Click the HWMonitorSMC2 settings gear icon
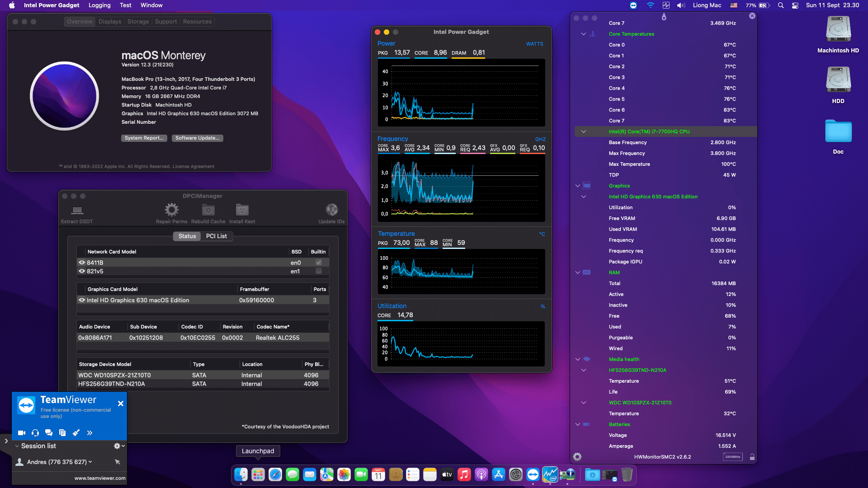 [x=577, y=457]
